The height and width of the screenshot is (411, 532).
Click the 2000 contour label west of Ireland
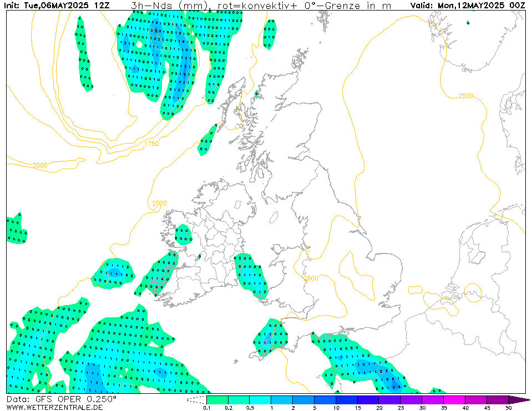[159, 203]
